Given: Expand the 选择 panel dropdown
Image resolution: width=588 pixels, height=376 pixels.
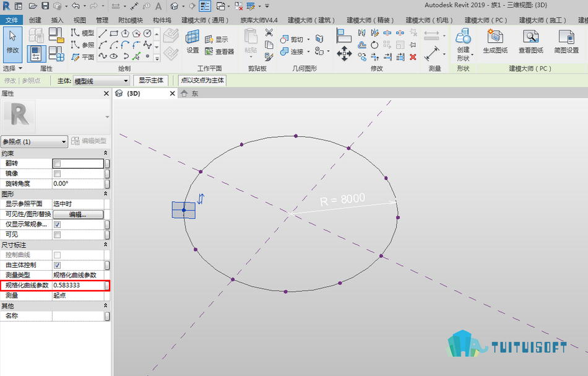Looking at the screenshot, I should tap(13, 68).
